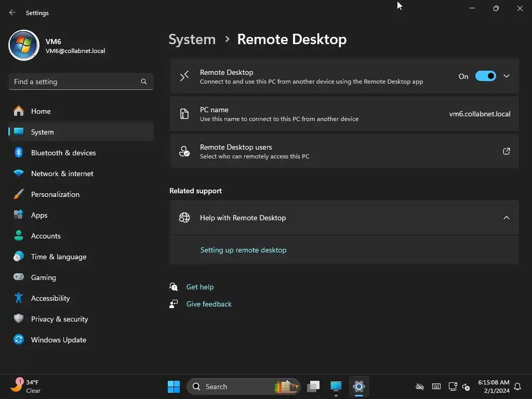Click the globe icon beside Help with Remote Desktop
Viewport: 532px width, 399px height.
[x=184, y=218]
